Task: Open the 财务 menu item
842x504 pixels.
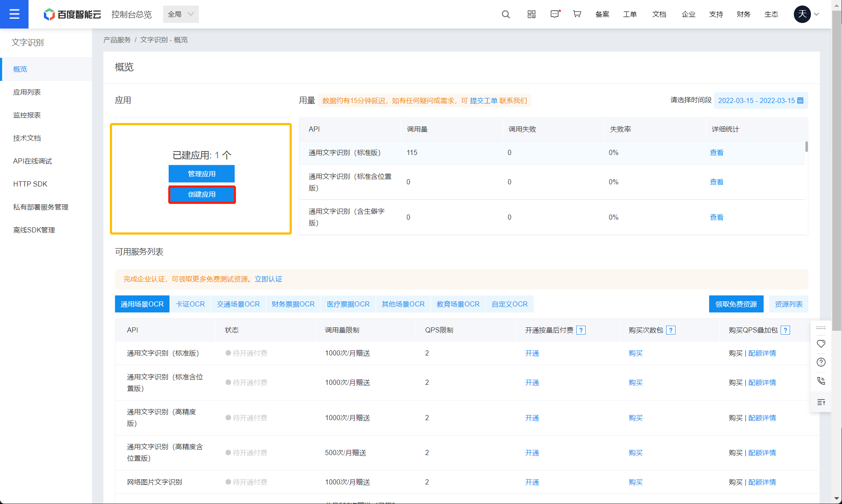Action: click(744, 14)
